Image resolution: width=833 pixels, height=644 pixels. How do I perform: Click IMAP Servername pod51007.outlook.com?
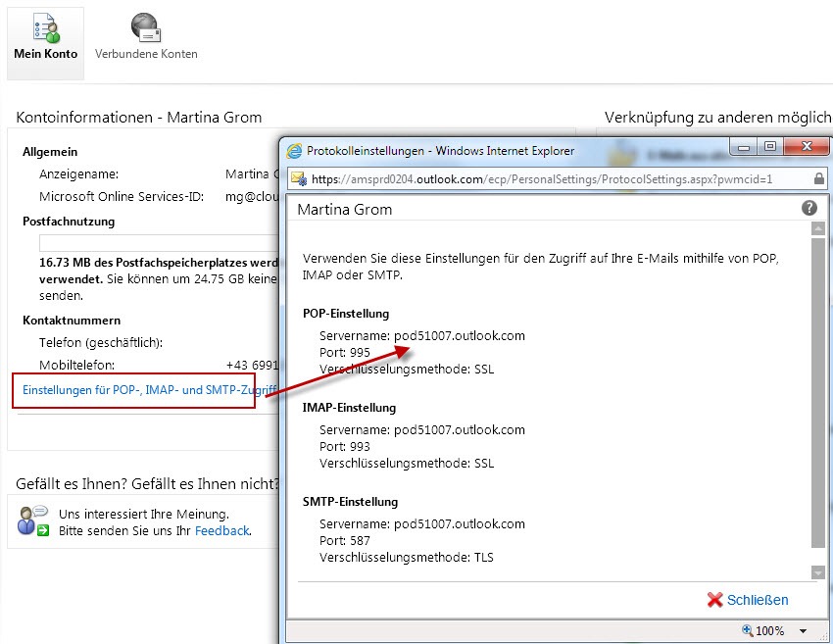(x=421, y=430)
